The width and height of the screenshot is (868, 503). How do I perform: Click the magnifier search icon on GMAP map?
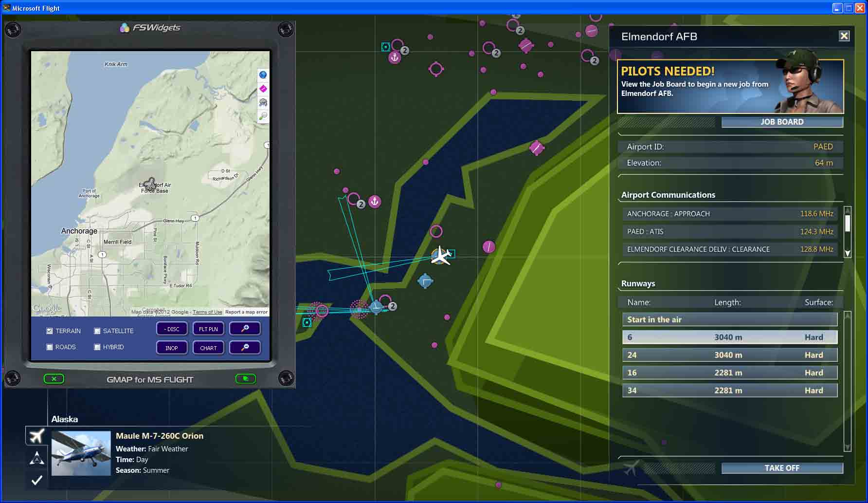(x=263, y=116)
